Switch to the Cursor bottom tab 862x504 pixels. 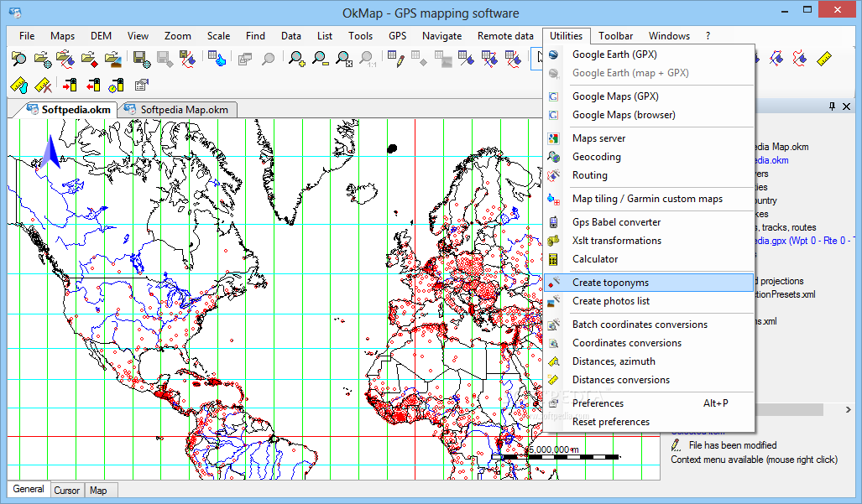tap(66, 491)
